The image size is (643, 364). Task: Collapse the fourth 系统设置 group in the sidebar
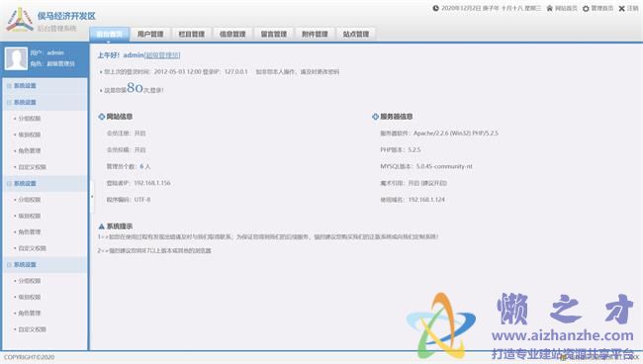pos(45,264)
